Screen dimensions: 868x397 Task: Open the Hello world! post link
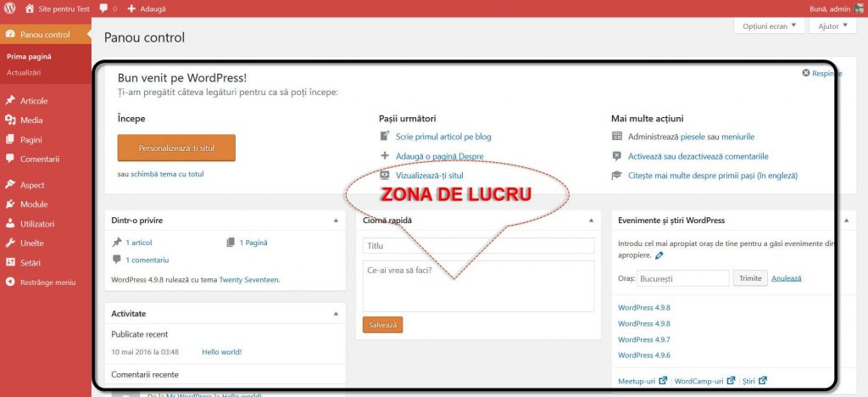click(221, 351)
